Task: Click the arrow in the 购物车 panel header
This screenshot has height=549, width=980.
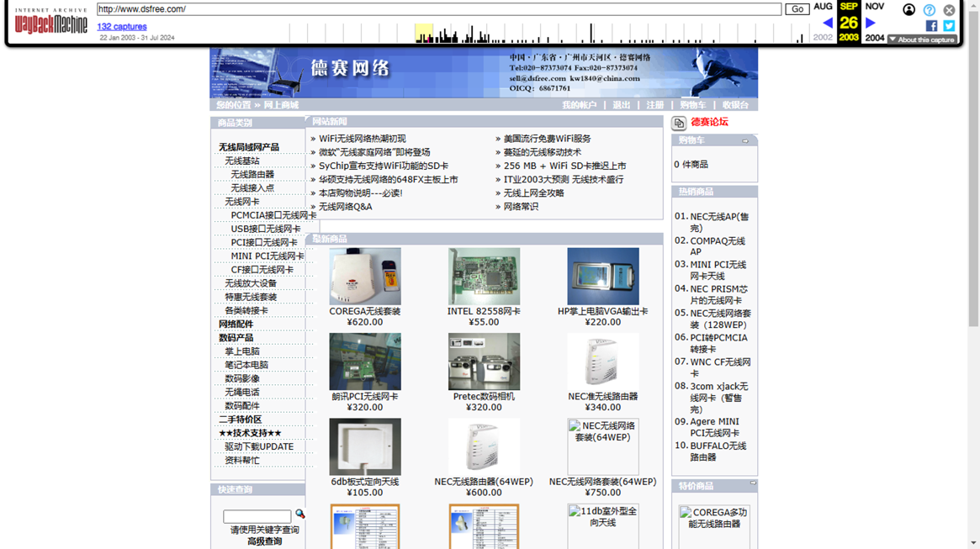Action: [745, 141]
